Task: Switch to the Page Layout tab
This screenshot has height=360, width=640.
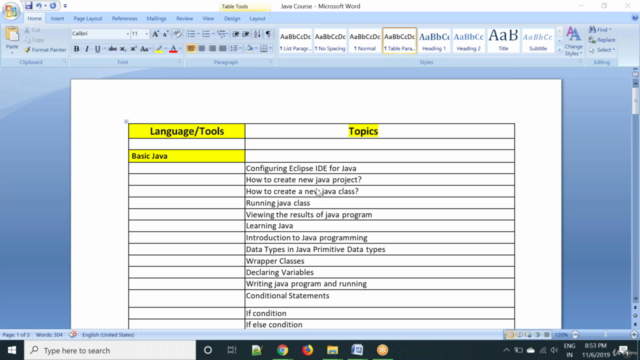Action: pos(88,19)
